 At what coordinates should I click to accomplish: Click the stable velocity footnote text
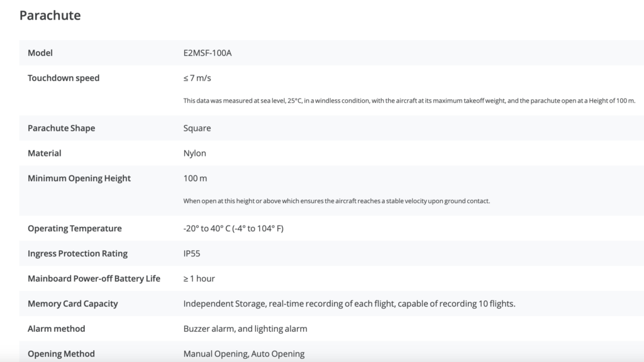(x=336, y=201)
